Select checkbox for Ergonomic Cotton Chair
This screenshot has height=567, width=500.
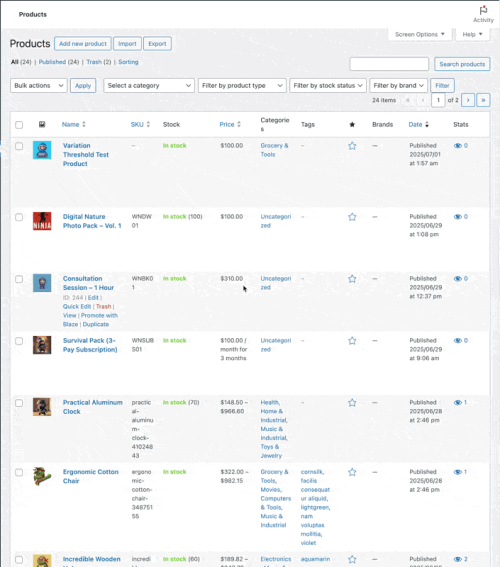[x=19, y=473]
